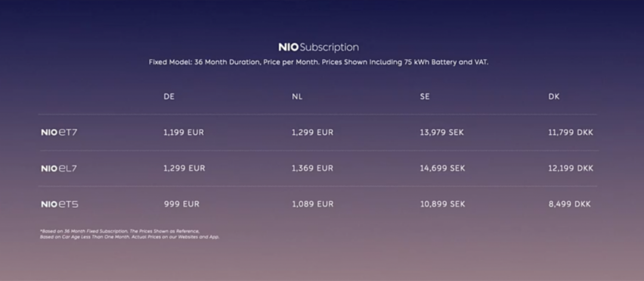Click the ET7 Denmark price 11,799 DKK

(x=571, y=133)
